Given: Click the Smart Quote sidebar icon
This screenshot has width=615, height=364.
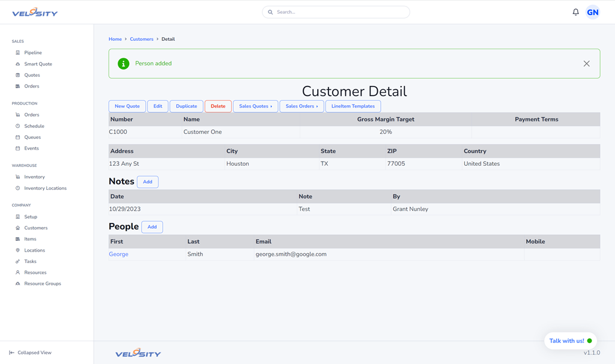Looking at the screenshot, I should click(18, 64).
